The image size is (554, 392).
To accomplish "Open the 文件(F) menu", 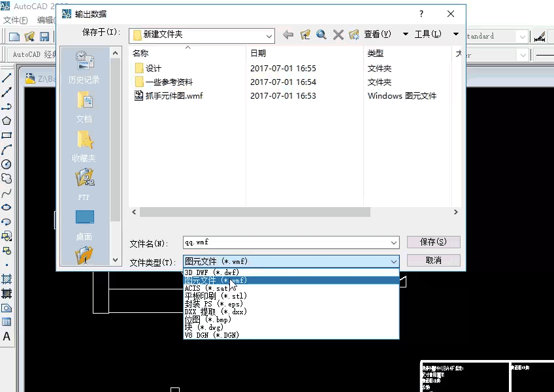I will pos(14,20).
